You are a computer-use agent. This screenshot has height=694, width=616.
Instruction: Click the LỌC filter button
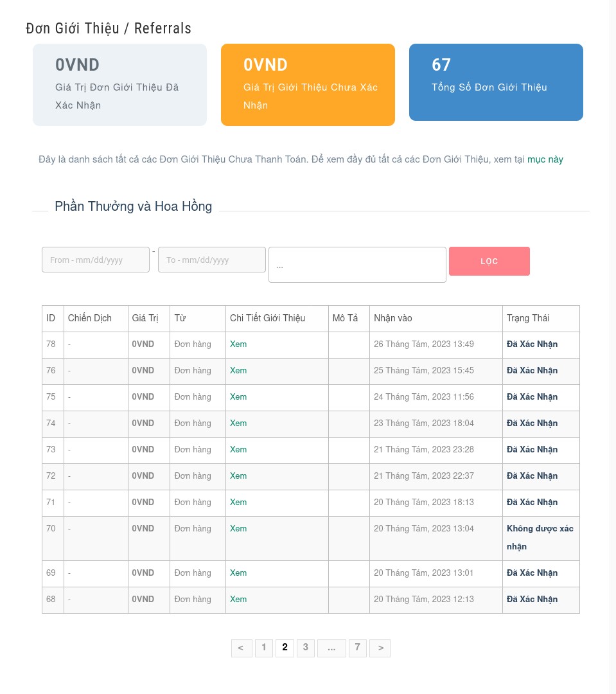489,262
